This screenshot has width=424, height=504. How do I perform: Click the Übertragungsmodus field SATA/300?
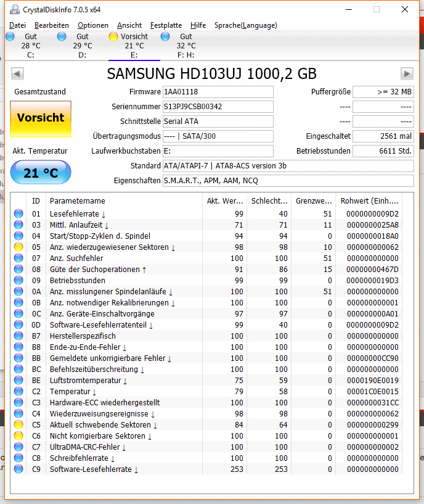218,136
